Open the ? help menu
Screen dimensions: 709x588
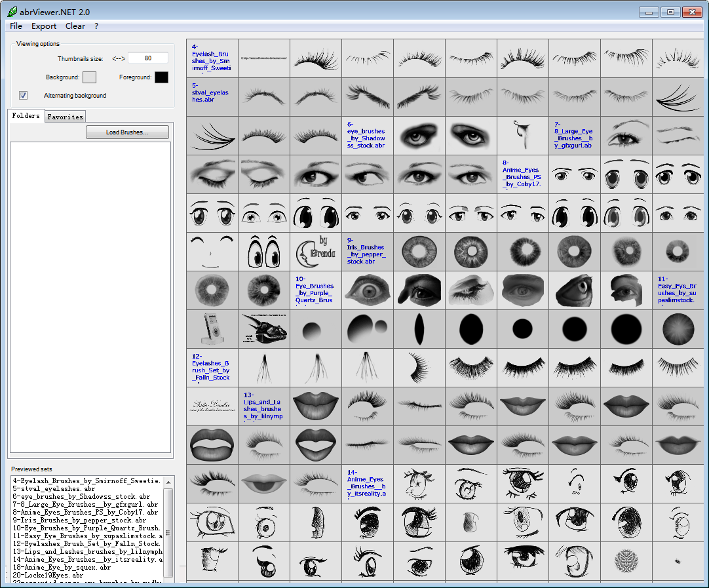pyautogui.click(x=96, y=26)
